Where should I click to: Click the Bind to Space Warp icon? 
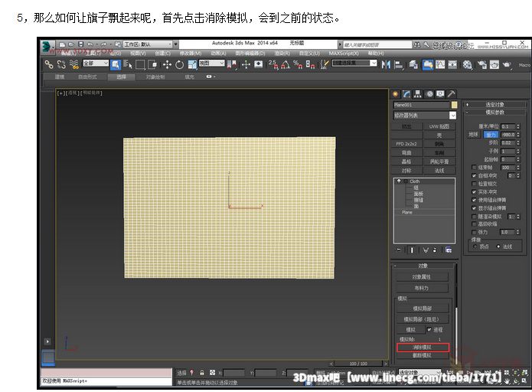pyautogui.click(x=74, y=64)
